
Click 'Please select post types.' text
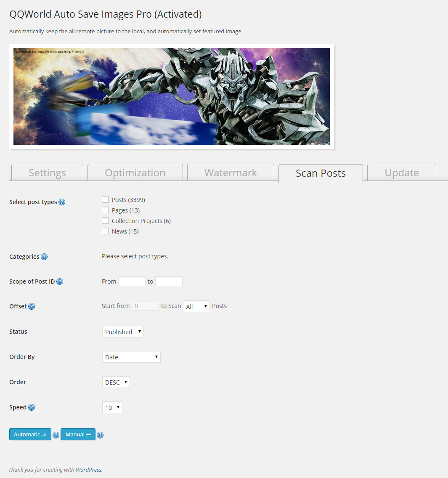[x=135, y=256]
